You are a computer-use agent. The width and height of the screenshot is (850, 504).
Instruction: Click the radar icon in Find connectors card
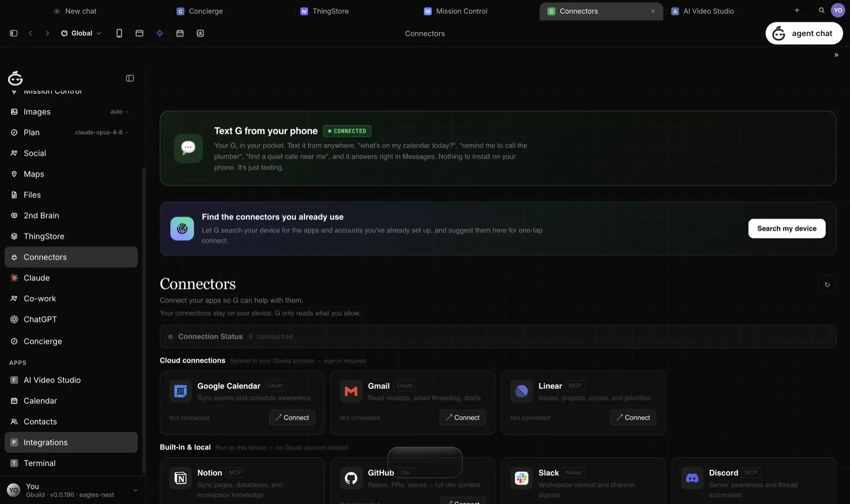click(x=182, y=228)
